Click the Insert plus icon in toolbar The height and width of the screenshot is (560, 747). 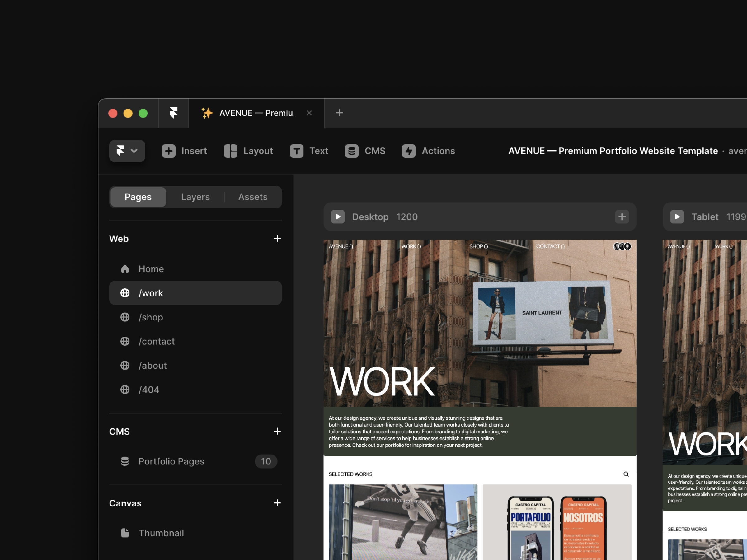click(168, 151)
